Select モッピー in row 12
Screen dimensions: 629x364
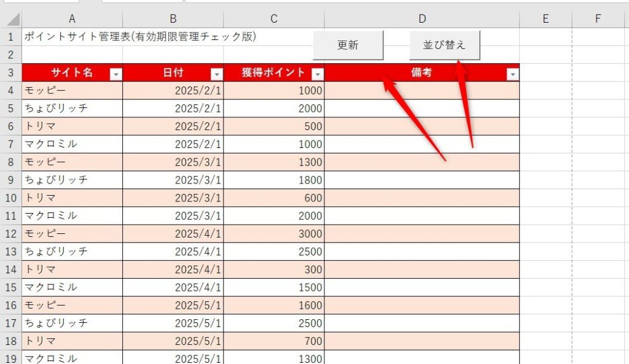(72, 234)
